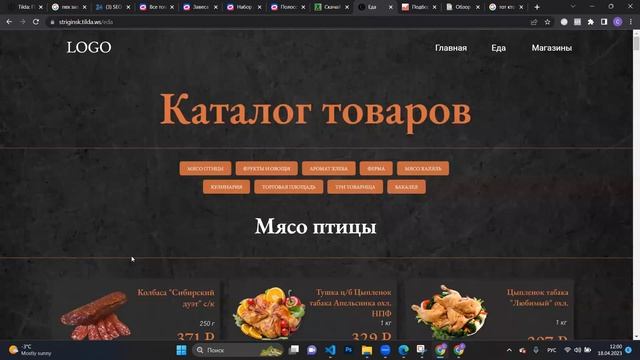The image size is (640, 360).
Task: Select the Ферма category button
Action: [376, 168]
